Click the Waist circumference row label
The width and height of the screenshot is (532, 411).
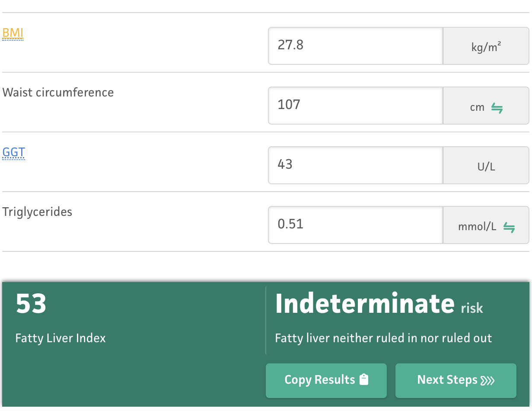[x=58, y=93]
